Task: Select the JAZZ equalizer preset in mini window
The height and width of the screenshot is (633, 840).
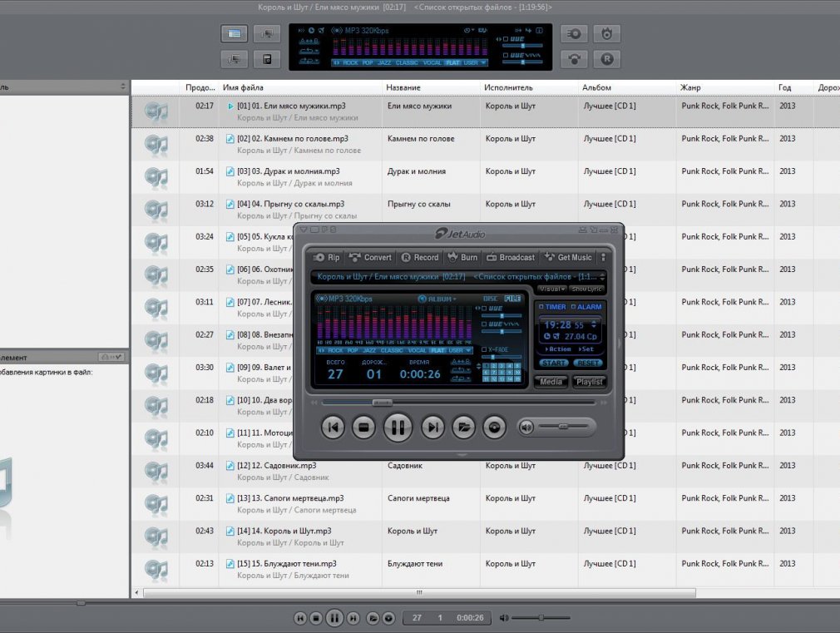Action: (x=369, y=350)
